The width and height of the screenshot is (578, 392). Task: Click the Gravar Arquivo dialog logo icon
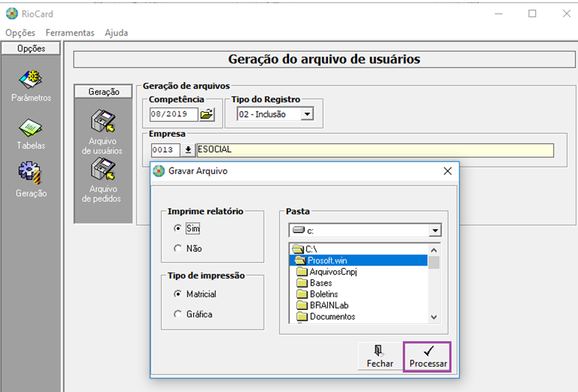point(159,171)
